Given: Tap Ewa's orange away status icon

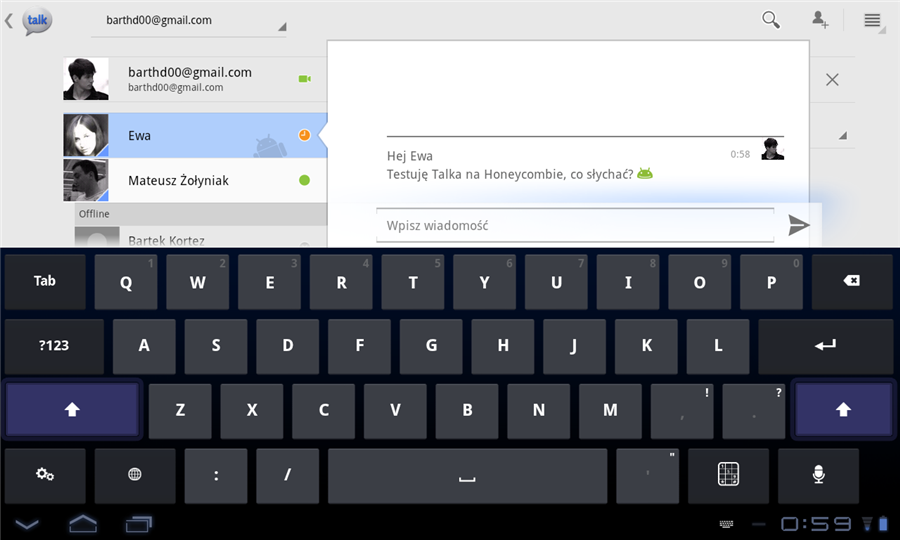Looking at the screenshot, I should tap(304, 135).
